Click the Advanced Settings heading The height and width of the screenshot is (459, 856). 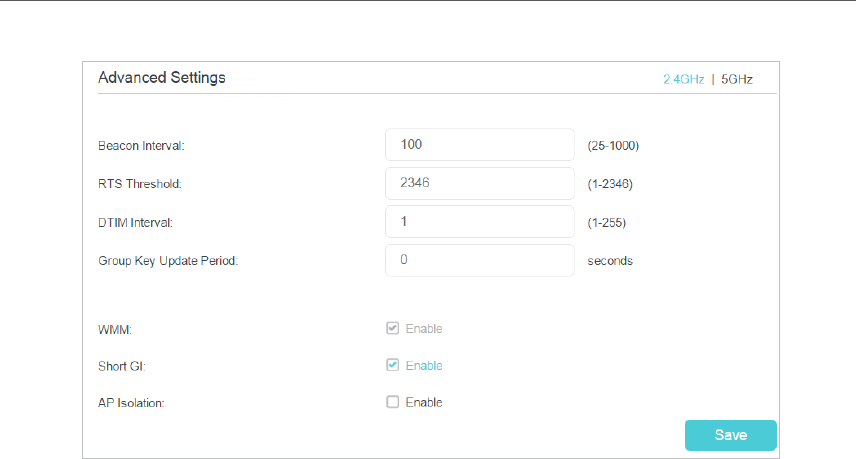[x=162, y=78]
